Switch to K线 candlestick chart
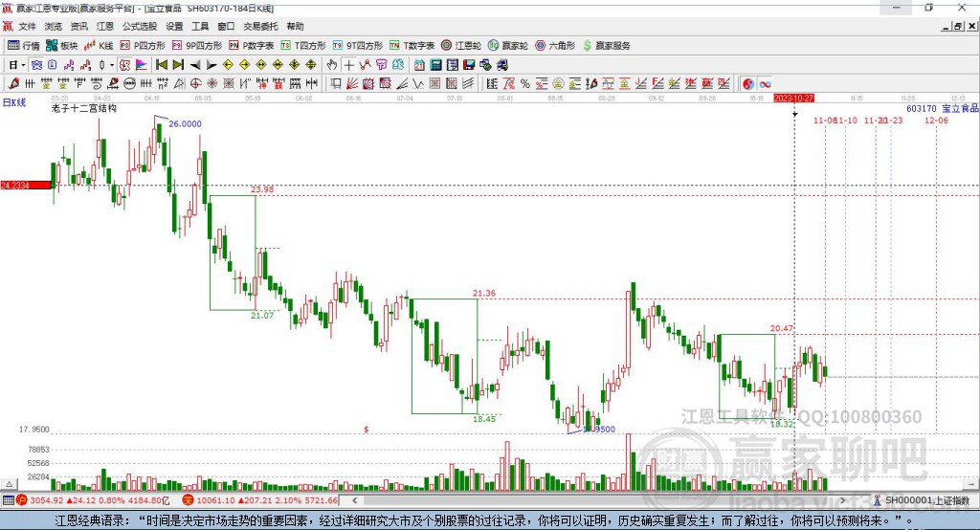980x530 pixels. pos(99,46)
